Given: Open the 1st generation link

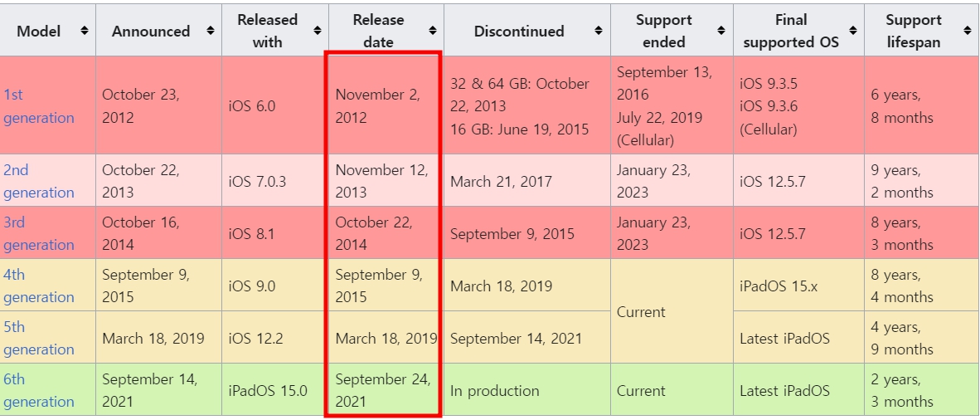Looking at the screenshot, I should [38, 106].
